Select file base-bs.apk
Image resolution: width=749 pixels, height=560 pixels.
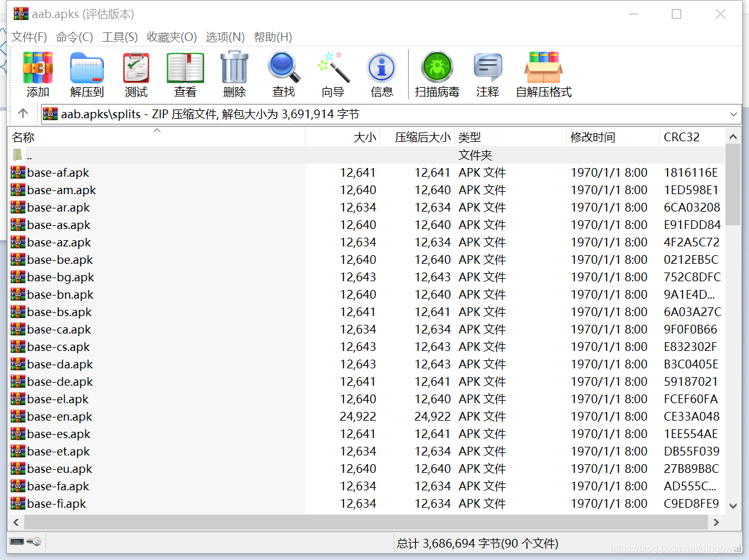[59, 312]
